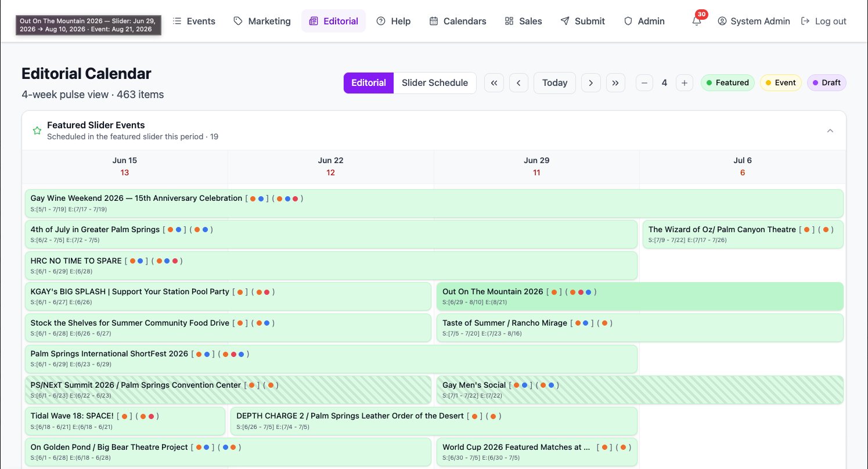
Task: Open the Calendars section
Action: point(458,21)
